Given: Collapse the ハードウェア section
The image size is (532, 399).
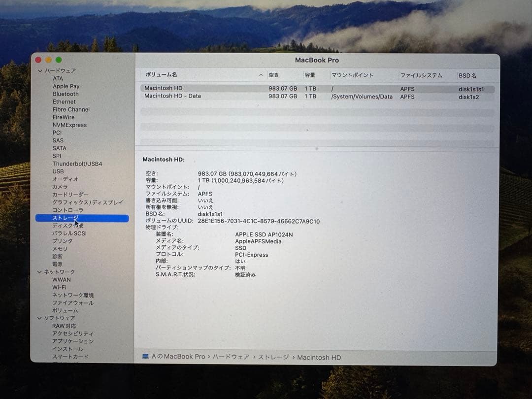Looking at the screenshot, I should [x=40, y=70].
